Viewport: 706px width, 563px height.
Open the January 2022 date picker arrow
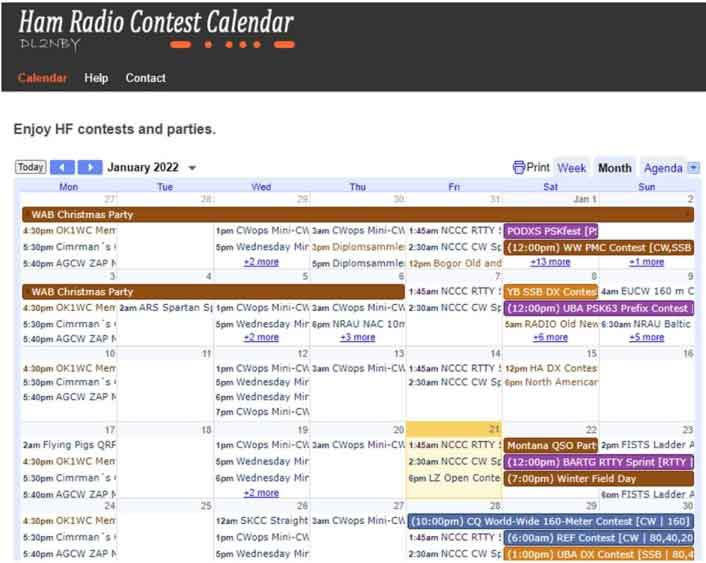tap(192, 168)
